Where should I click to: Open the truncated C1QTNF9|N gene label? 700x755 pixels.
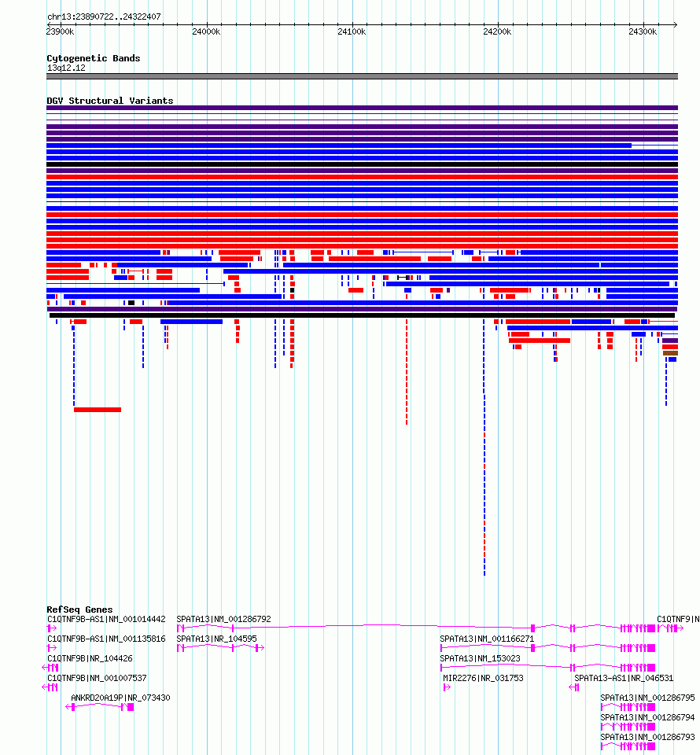coord(678,619)
